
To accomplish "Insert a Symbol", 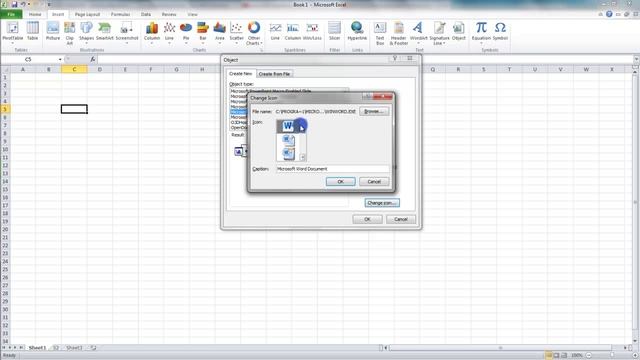I will click(500, 31).
